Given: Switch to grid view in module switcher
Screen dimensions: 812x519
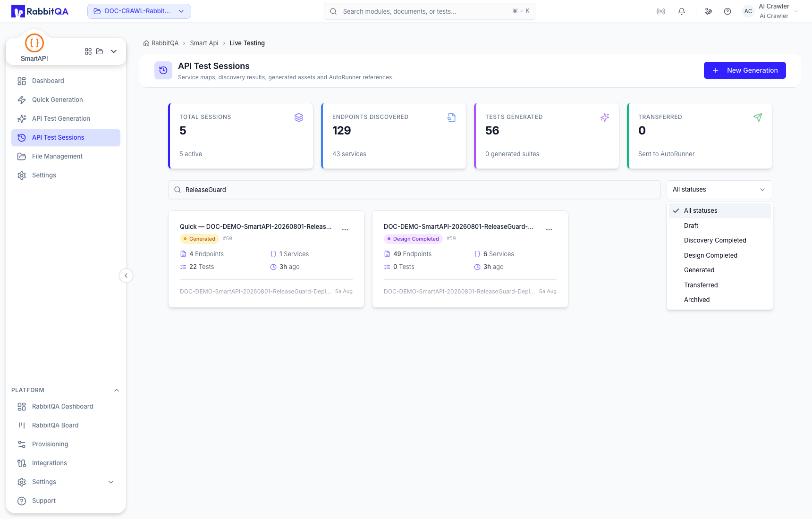Looking at the screenshot, I should tap(88, 51).
